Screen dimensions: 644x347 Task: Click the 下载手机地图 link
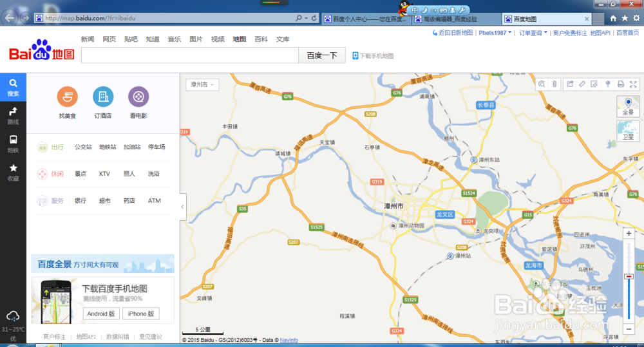point(373,56)
